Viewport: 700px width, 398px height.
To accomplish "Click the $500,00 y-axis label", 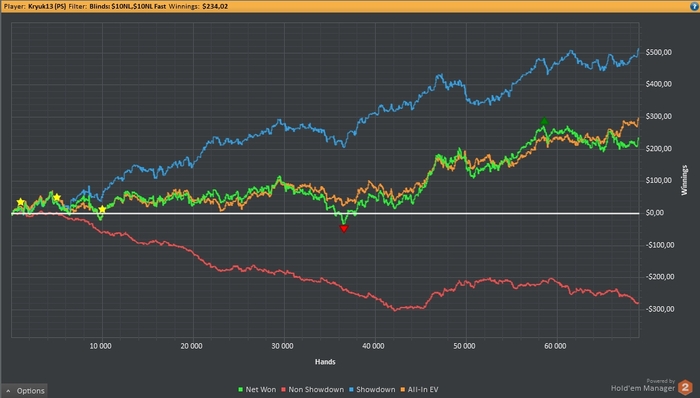I will pos(658,52).
